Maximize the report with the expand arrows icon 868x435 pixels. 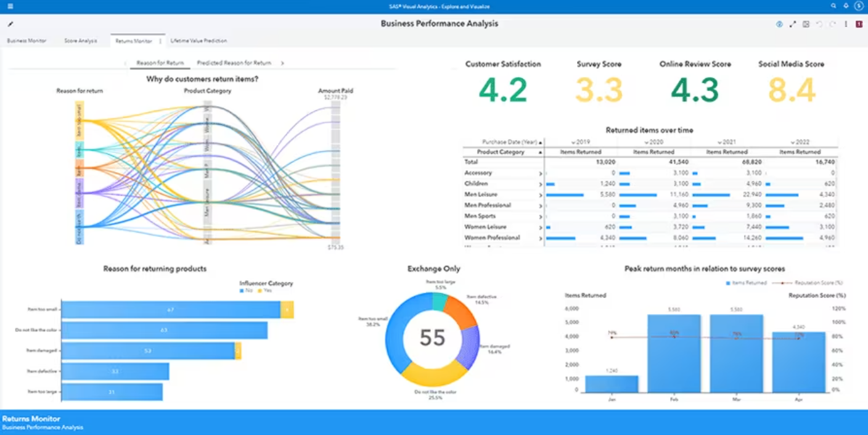tap(793, 24)
